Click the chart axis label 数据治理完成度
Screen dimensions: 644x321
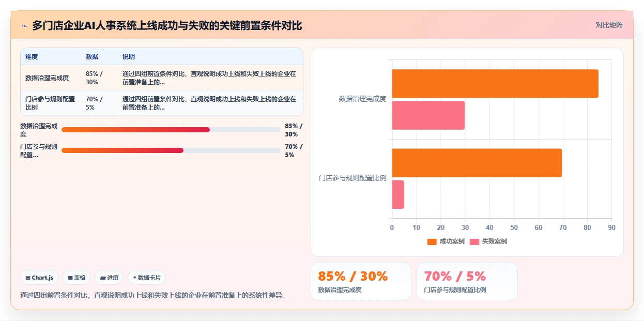(x=362, y=99)
